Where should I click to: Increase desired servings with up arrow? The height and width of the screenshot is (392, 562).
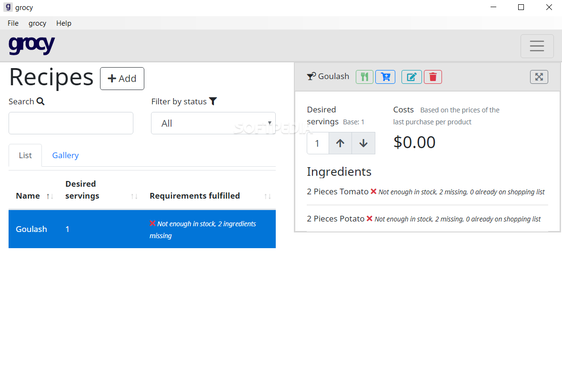coord(340,143)
